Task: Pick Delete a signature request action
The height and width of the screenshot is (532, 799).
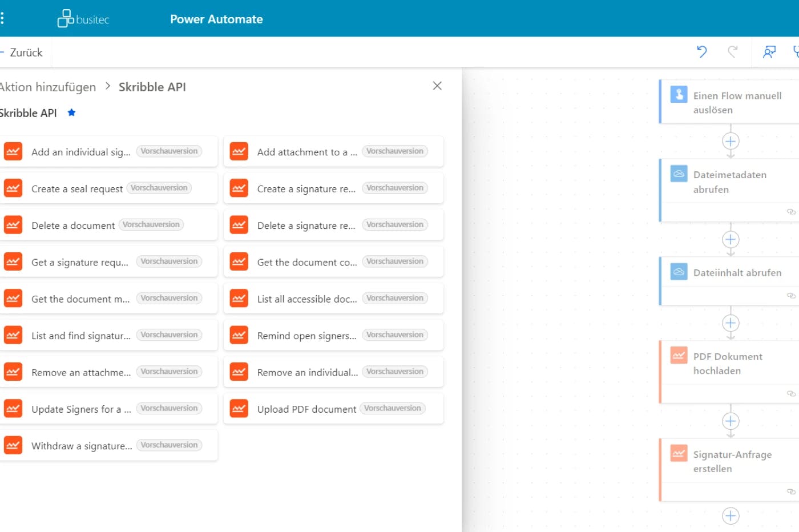Action: (x=333, y=225)
